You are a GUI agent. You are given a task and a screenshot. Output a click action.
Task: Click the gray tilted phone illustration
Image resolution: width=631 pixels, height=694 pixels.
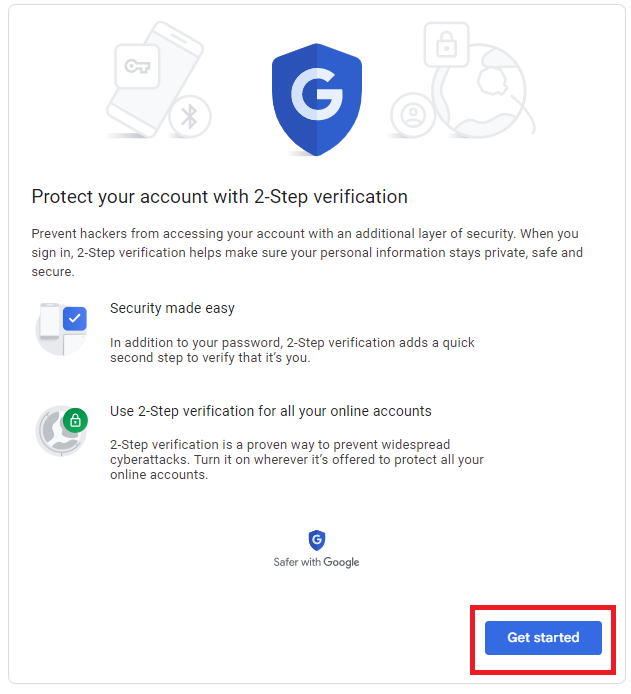click(x=155, y=79)
